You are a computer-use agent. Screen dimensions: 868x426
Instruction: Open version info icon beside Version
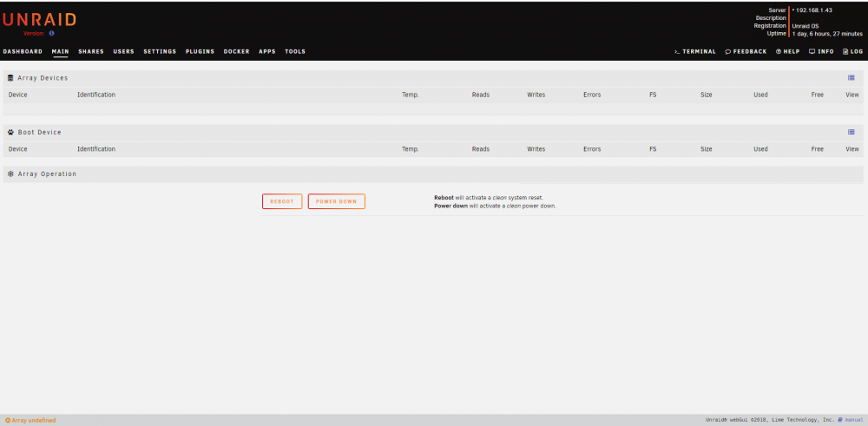51,33
